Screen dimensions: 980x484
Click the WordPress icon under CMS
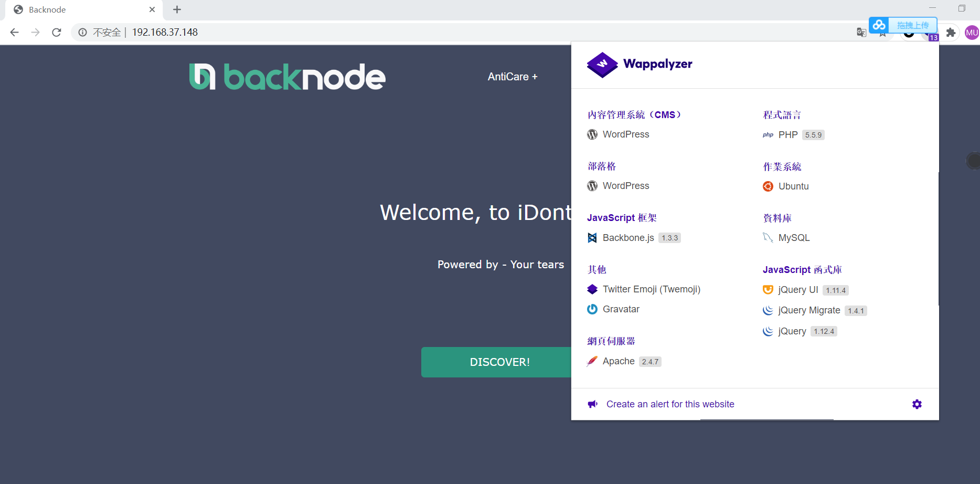pos(592,134)
